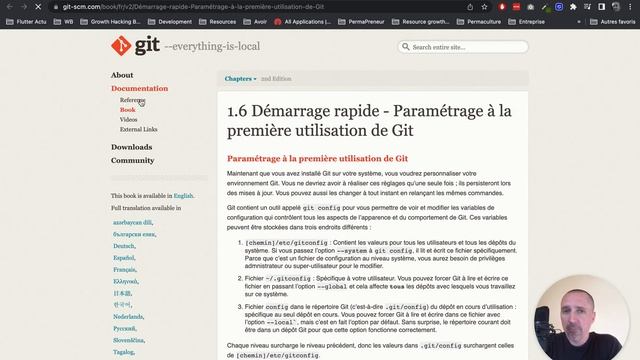Image resolution: width=640 pixels, height=360 pixels.
Task: Open the All Applications bookmark
Action: tap(302, 22)
